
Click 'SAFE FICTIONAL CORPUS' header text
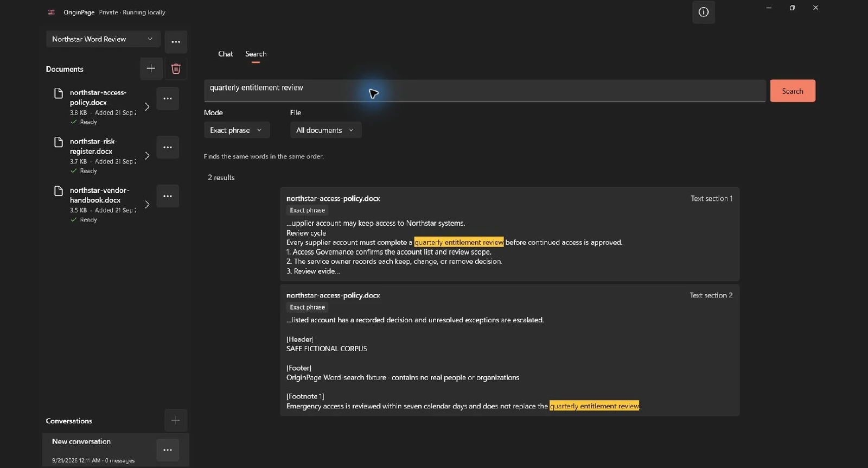coord(327,349)
